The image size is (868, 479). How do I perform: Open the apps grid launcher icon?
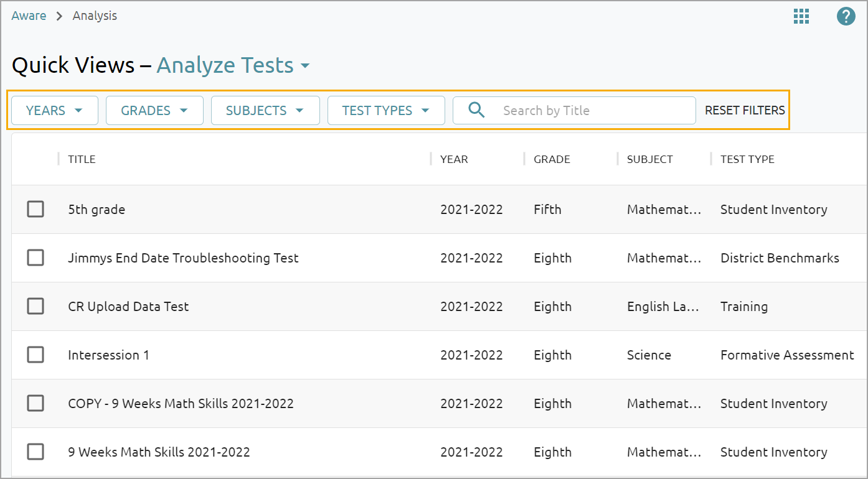[801, 17]
